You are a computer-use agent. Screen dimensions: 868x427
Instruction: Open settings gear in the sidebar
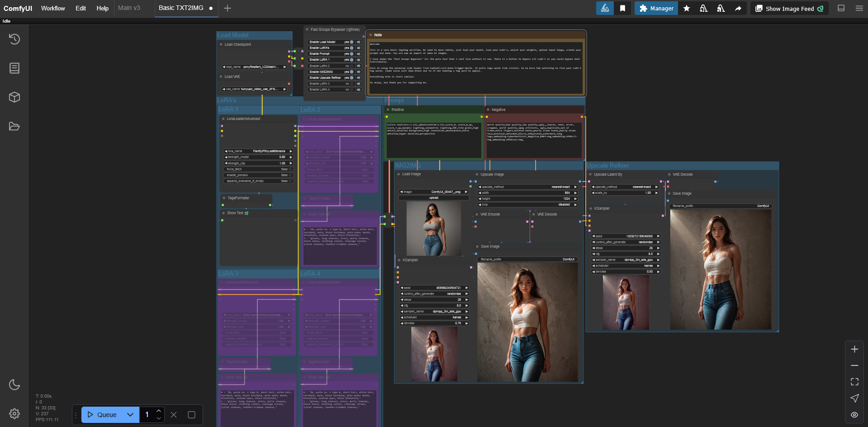[14, 413]
